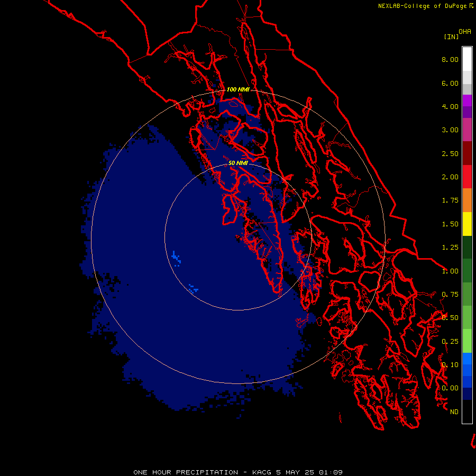Pick the light blue swatch above 0.10
Image resolution: width=476 pixels, height=476 pixels.
(467, 359)
